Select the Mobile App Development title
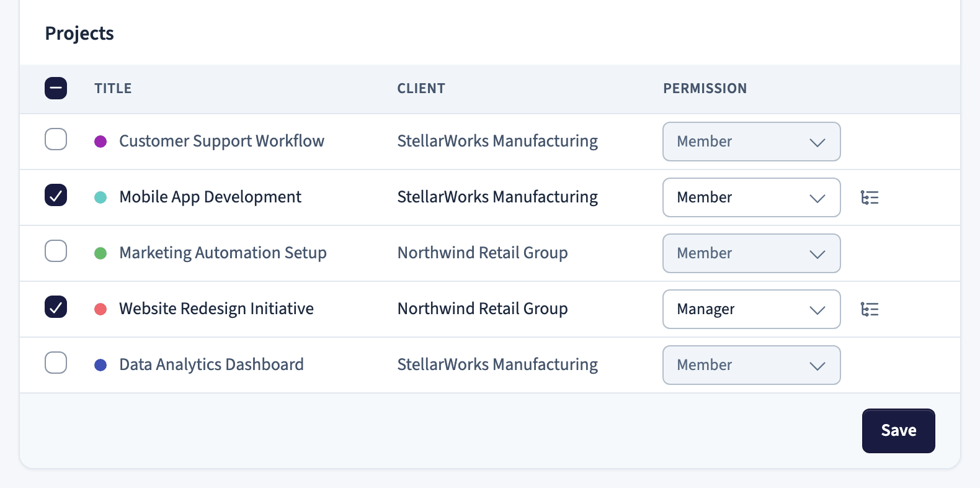Image resolution: width=980 pixels, height=488 pixels. coord(210,197)
